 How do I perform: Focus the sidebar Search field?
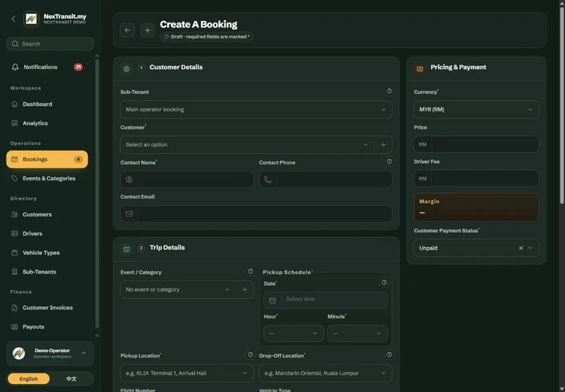point(50,44)
